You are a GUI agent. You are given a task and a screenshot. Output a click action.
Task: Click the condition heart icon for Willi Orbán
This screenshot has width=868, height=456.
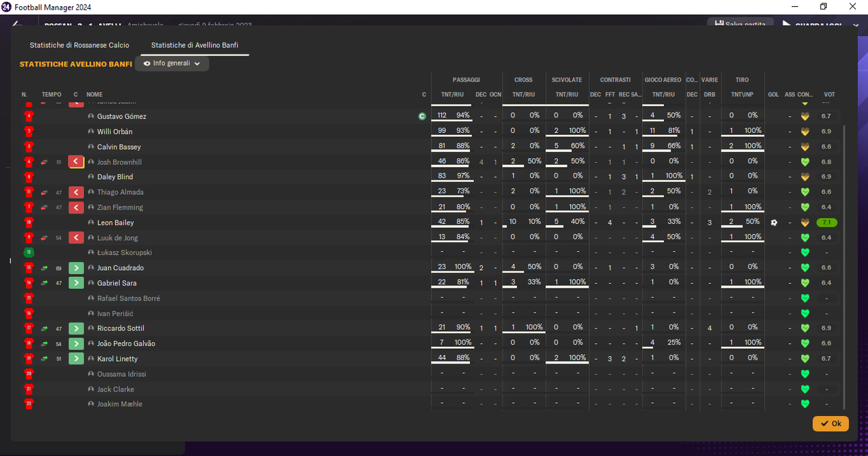coord(805,132)
